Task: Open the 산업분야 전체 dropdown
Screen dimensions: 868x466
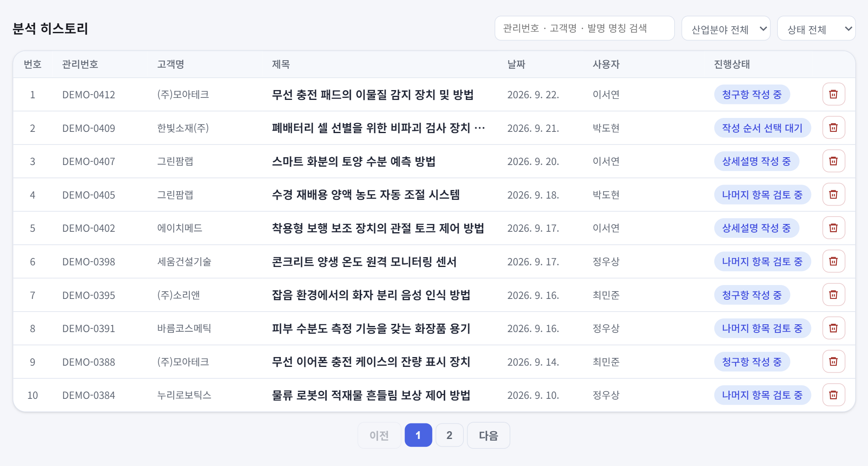Action: coord(726,29)
